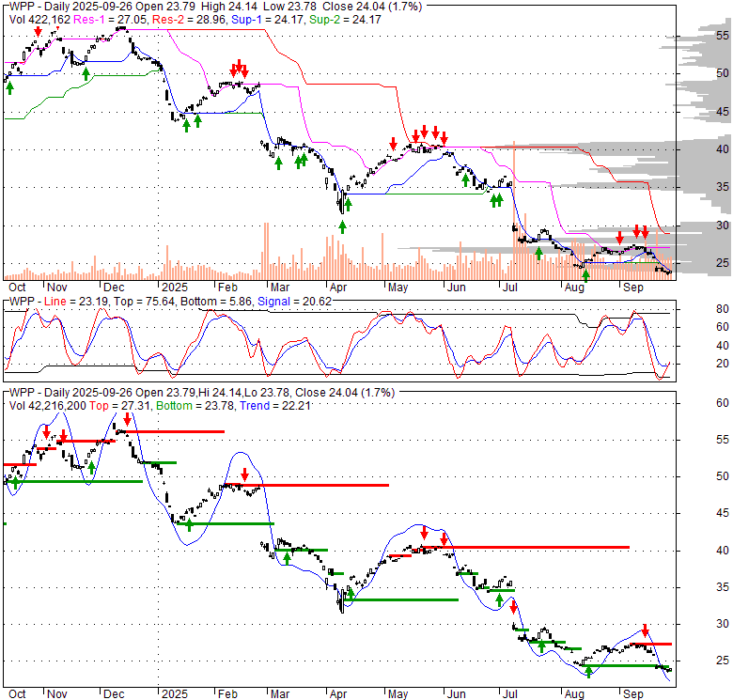Viewport: 733px width, 700px height.
Task: Click the 20 level on the oscillator scale
Action: pos(723,364)
